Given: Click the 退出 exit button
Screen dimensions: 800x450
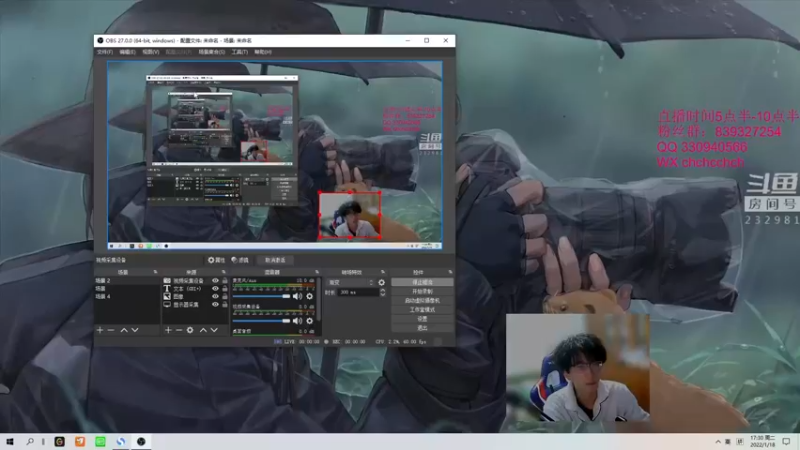Looking at the screenshot, I should pyautogui.click(x=422, y=328).
